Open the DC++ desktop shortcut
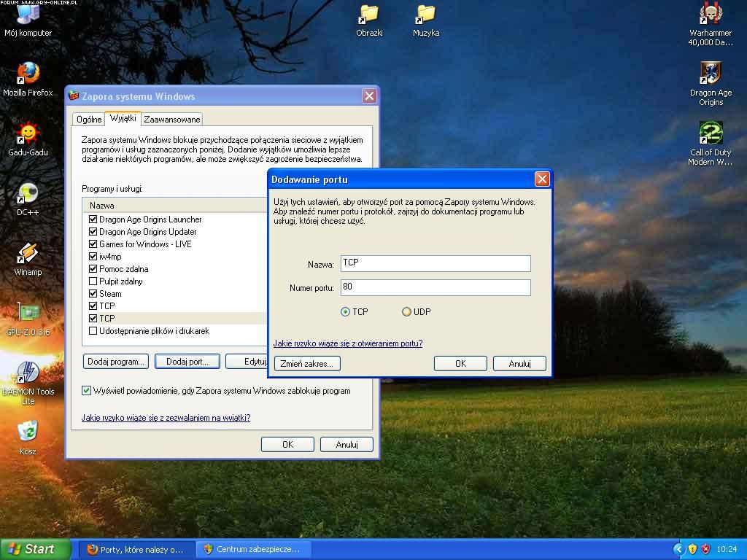Viewport: 747px width, 560px height. tap(28, 193)
